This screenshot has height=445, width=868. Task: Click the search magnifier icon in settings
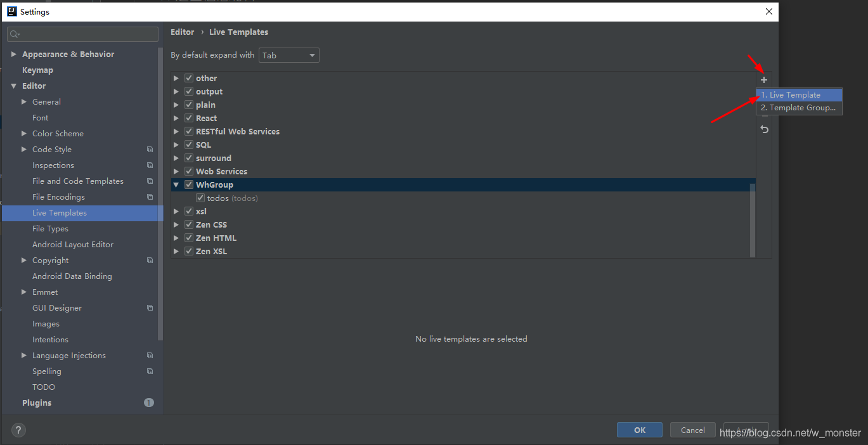point(15,34)
